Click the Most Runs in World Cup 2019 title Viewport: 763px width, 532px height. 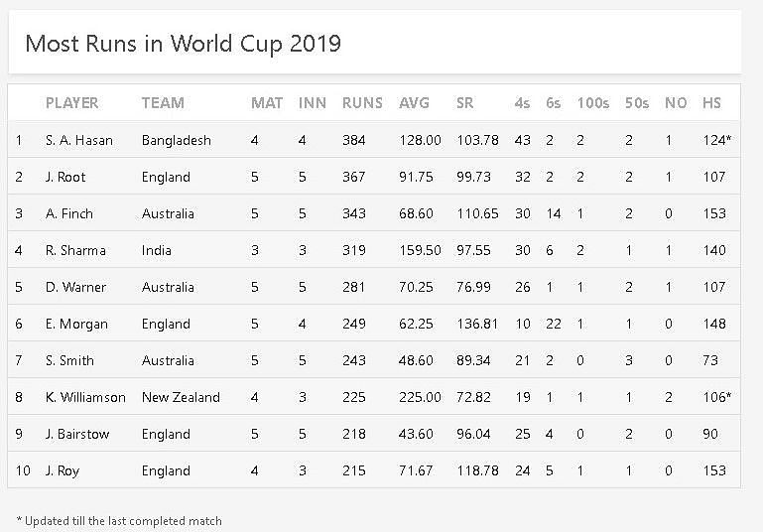pyautogui.click(x=183, y=44)
